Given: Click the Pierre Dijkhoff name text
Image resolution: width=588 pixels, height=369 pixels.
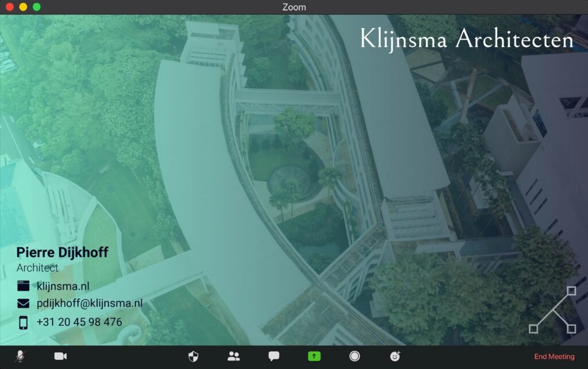Looking at the screenshot, I should 62,252.
